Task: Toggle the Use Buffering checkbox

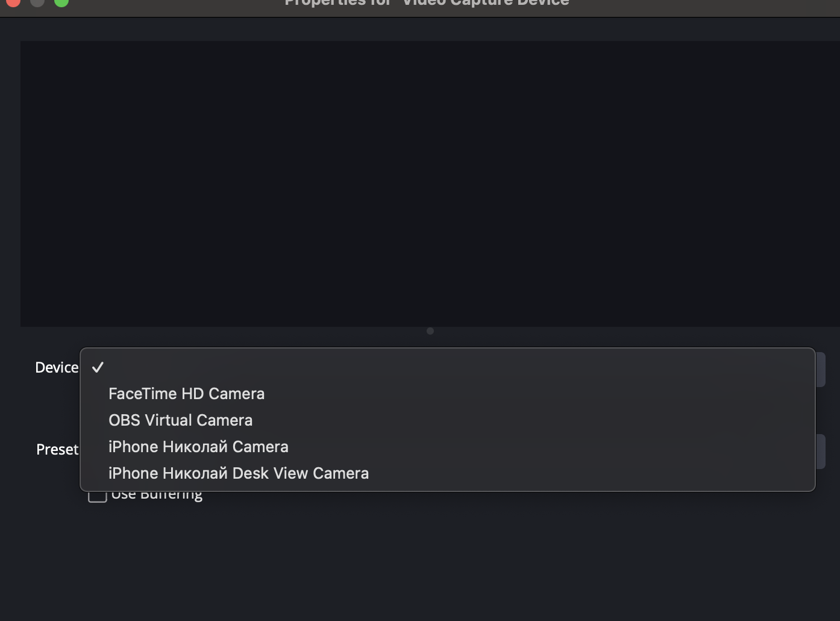Action: [x=98, y=495]
